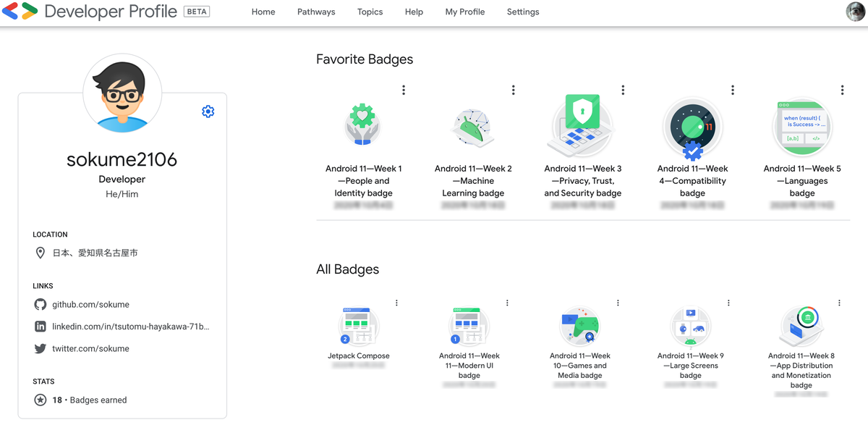Click the Android 11—Week 3 Privacy, Trust, and Security title
868x425 pixels.
[x=583, y=181]
